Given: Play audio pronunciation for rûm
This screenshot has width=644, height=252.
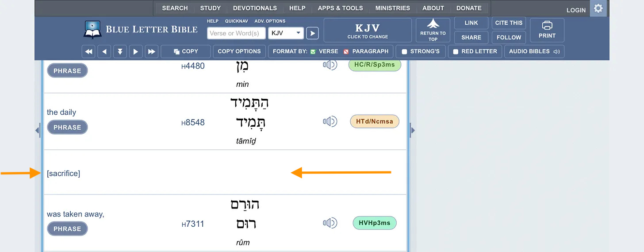Looking at the screenshot, I should (330, 223).
